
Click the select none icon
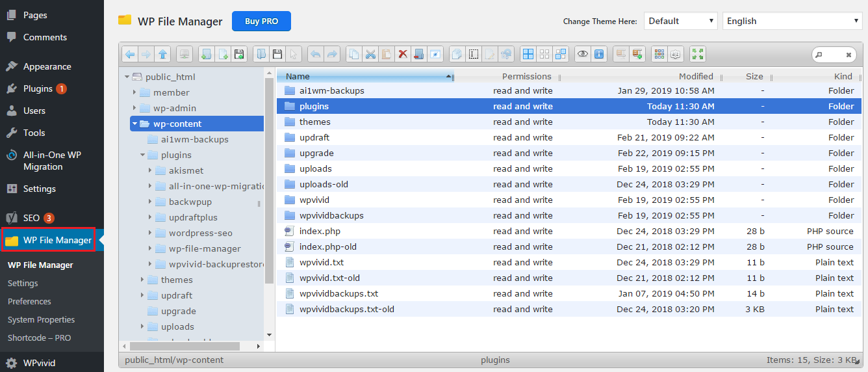(544, 54)
